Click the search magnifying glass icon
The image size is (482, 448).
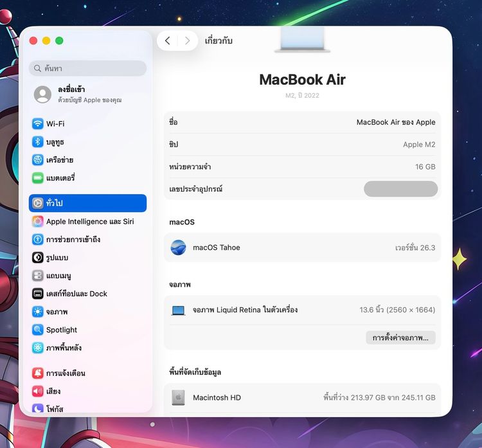tap(37, 68)
